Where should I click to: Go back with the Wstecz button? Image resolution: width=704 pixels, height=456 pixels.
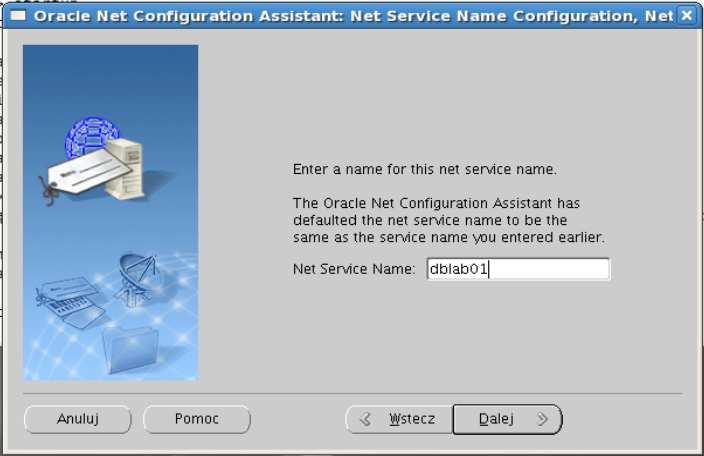click(x=399, y=419)
